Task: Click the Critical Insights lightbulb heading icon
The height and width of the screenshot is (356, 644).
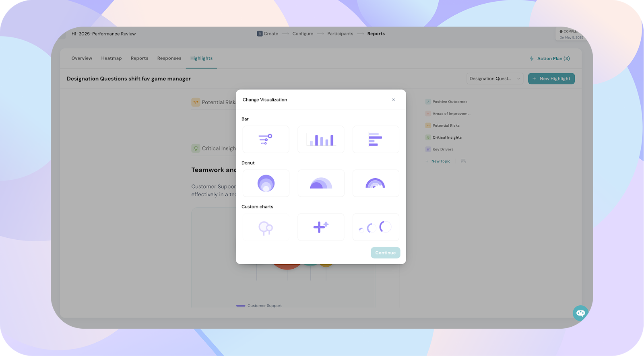Action: (x=196, y=148)
